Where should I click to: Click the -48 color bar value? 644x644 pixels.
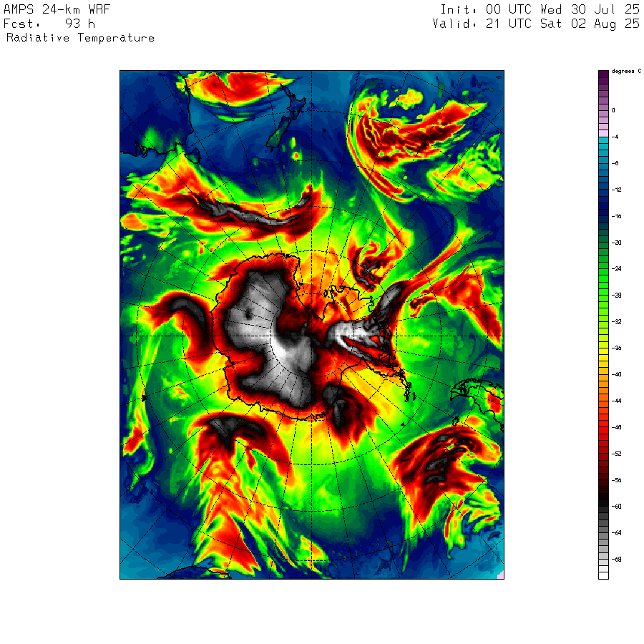[617, 428]
